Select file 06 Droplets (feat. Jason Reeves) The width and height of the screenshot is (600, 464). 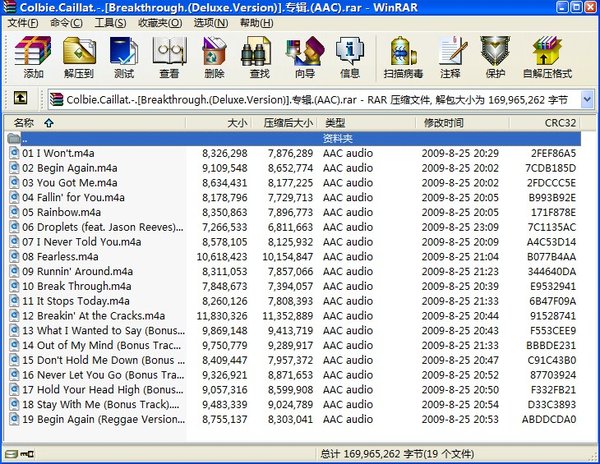tap(103, 227)
